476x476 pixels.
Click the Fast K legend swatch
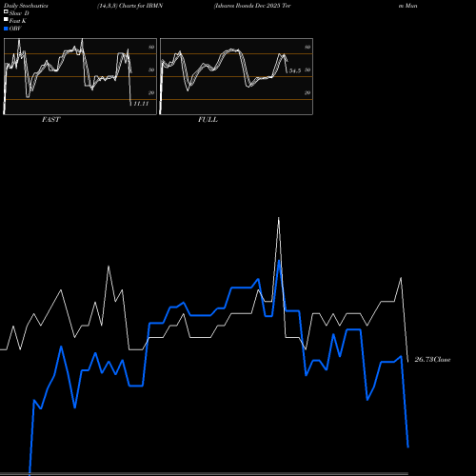click(6, 20)
